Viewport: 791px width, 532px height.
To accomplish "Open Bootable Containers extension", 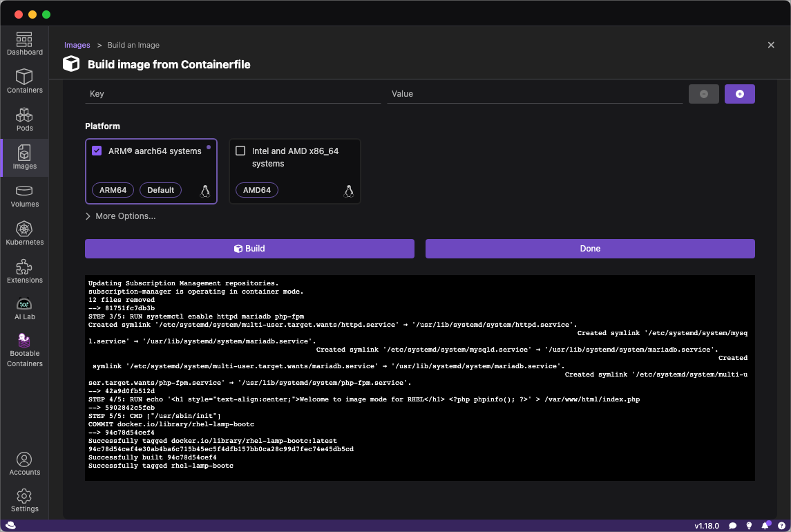I will tap(24, 350).
